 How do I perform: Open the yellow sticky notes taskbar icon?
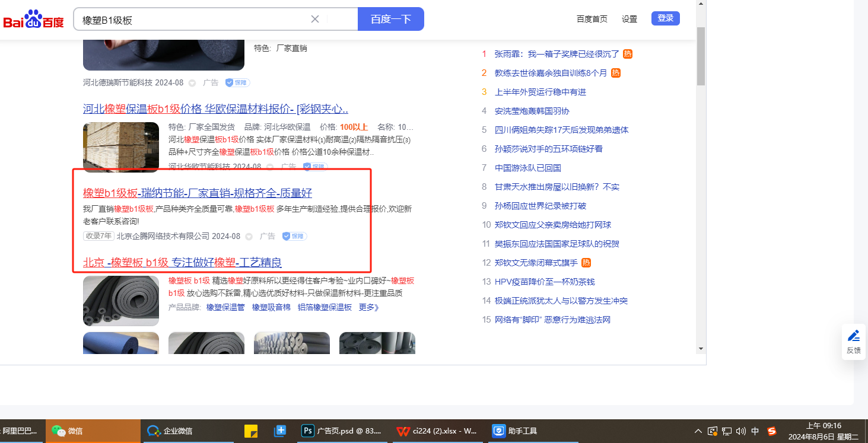click(x=251, y=431)
